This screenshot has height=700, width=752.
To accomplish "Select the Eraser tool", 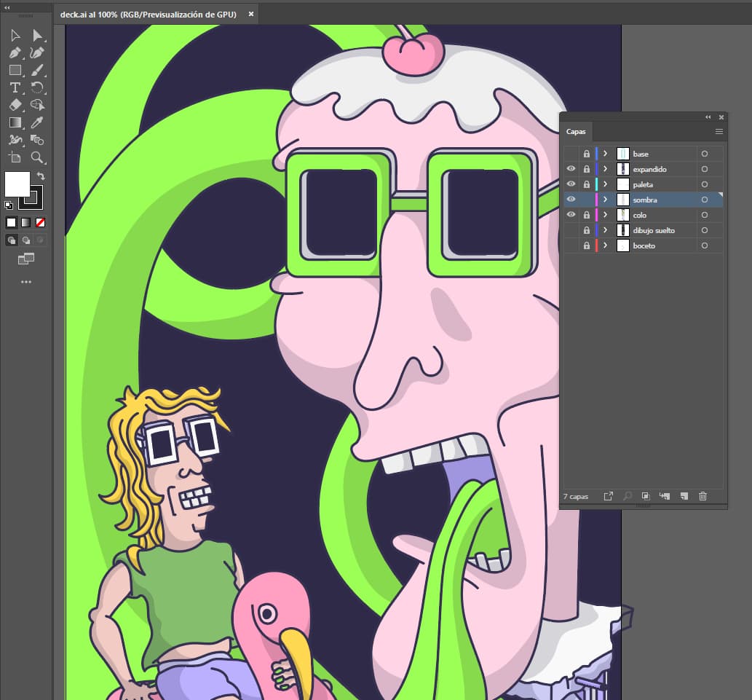I will tap(15, 106).
